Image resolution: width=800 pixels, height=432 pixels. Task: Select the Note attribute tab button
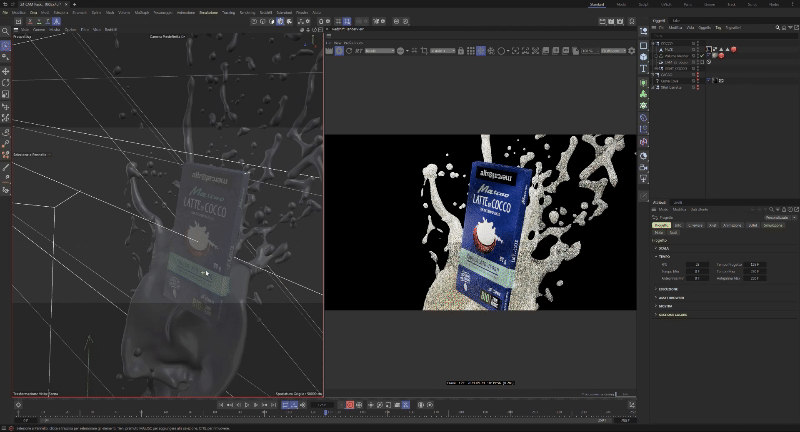click(659, 233)
